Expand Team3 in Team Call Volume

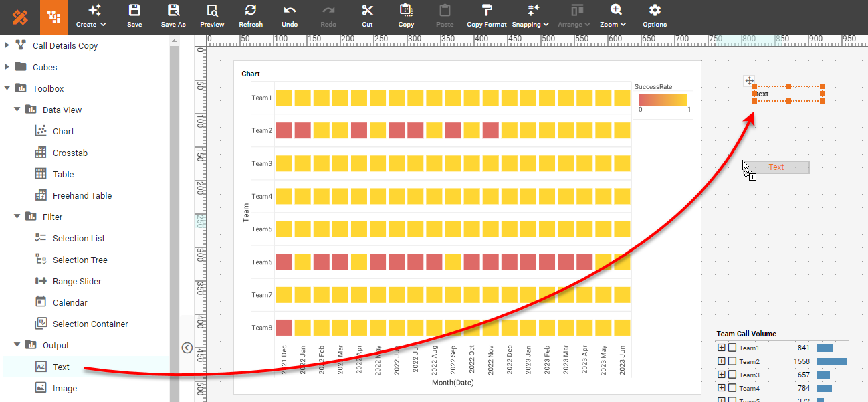pyautogui.click(x=721, y=375)
